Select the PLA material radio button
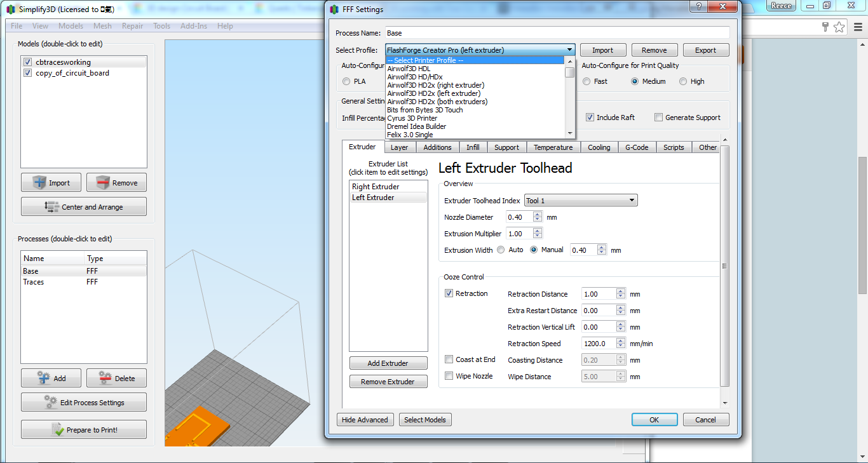Screen dimensions: 868x463 pos(346,81)
